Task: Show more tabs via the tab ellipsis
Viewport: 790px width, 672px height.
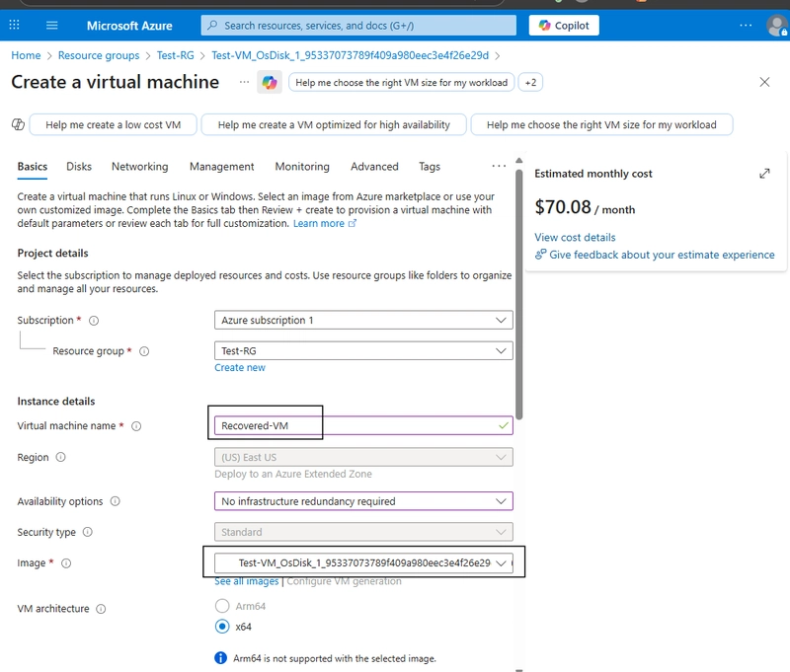Action: click(x=499, y=166)
